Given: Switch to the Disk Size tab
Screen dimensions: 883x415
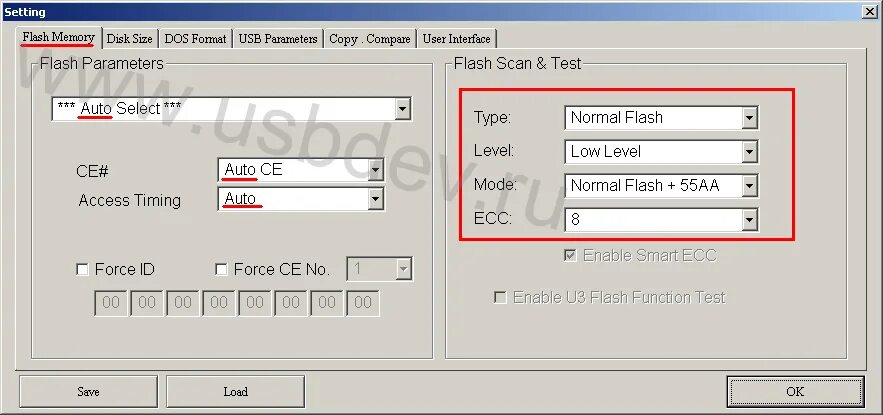Looking at the screenshot, I should point(130,39).
